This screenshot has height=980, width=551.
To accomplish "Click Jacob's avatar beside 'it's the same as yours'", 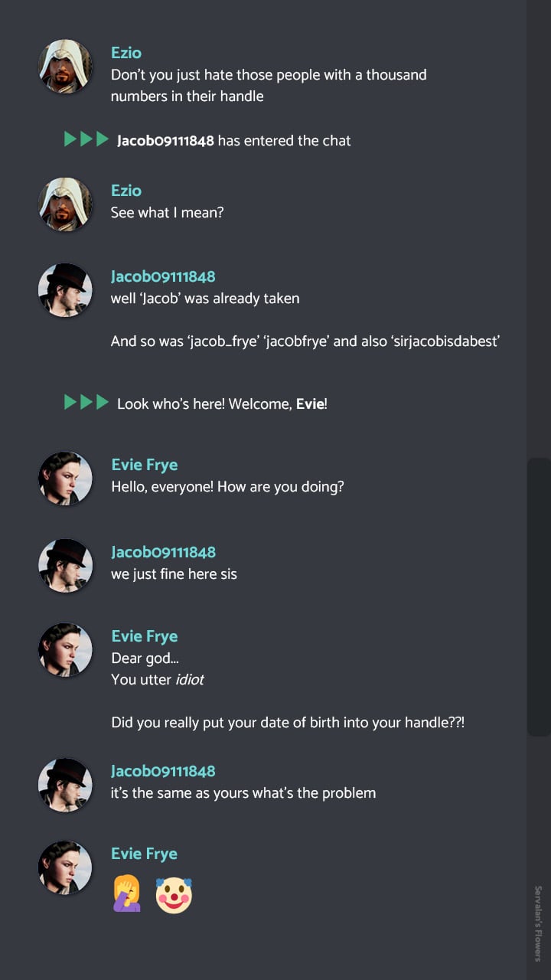I will pos(66,785).
